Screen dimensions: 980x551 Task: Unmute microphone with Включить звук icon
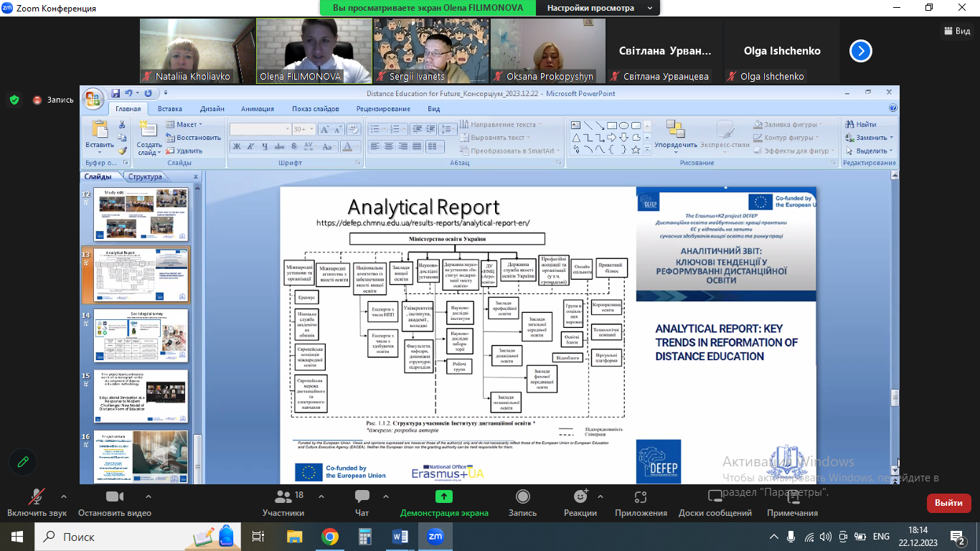37,497
